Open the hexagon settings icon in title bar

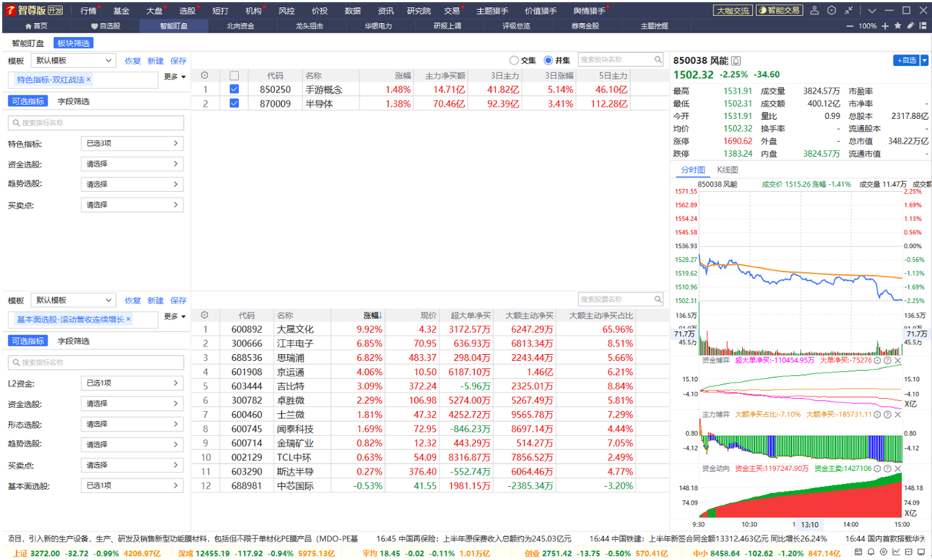pyautogui.click(x=831, y=10)
